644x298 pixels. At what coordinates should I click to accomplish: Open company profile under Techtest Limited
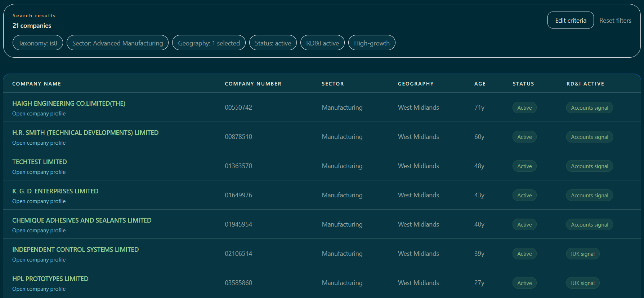click(39, 172)
